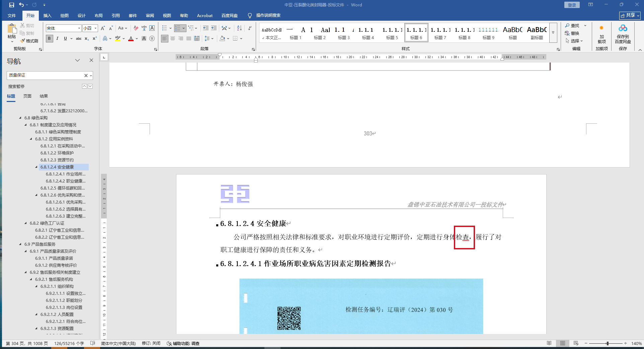
Task: Open the font name dropdown (宋体)
Action: 79,28
